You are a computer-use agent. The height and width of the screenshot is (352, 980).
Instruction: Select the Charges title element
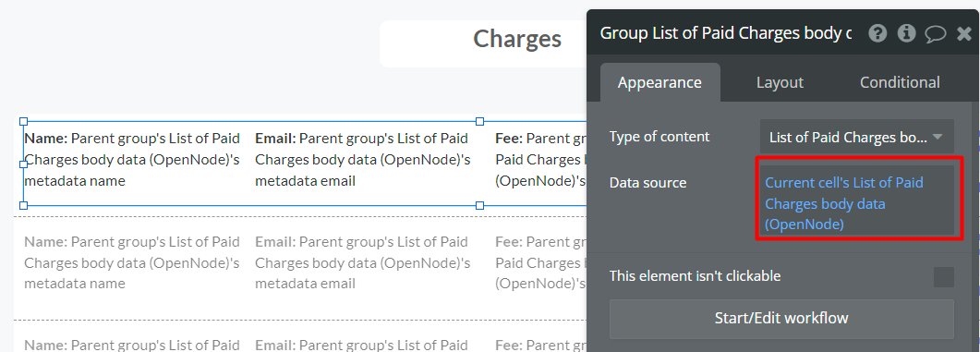point(517,39)
